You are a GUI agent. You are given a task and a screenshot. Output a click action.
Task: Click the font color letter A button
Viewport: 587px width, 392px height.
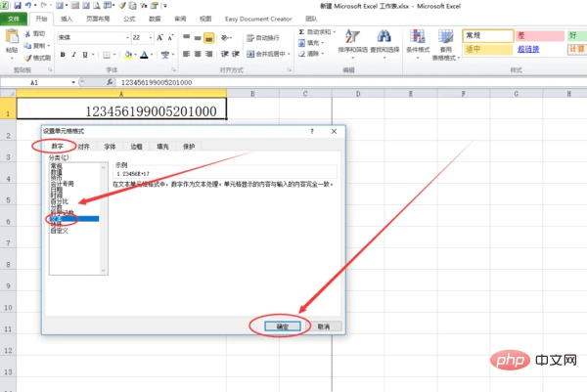pyautogui.click(x=143, y=55)
